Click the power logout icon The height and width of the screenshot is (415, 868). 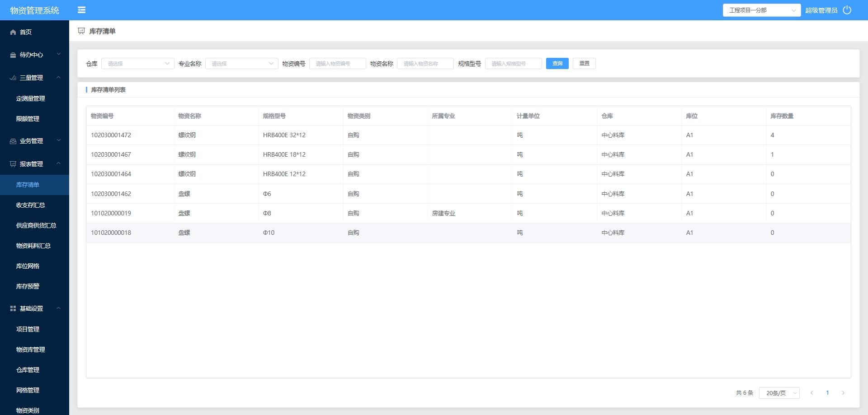[x=847, y=10]
